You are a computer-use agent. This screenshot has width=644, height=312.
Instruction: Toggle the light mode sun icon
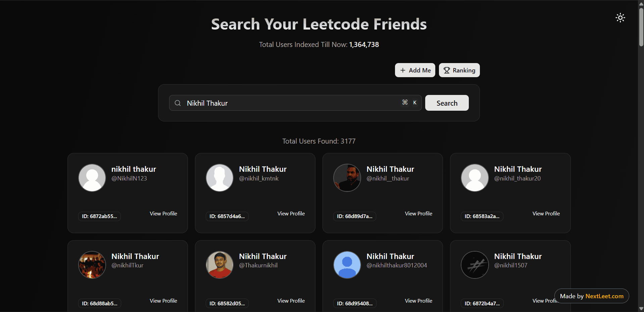[620, 17]
